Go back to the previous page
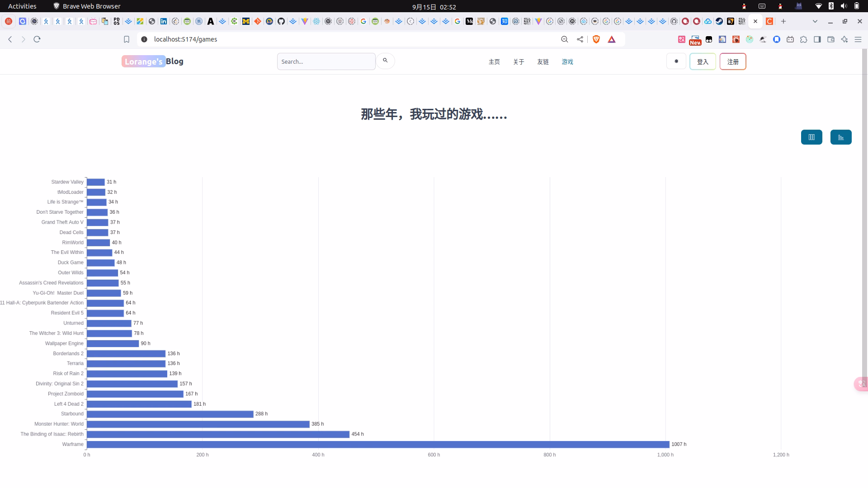868x488 pixels. point(10,39)
